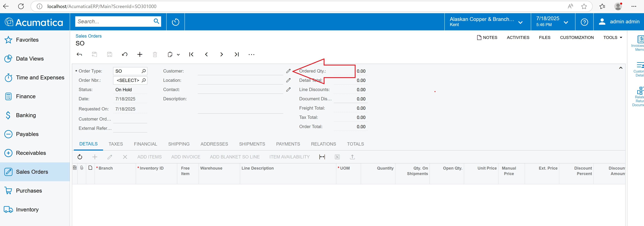
Task: Click the Undo cancel icon in toolbar
Action: coord(125,54)
